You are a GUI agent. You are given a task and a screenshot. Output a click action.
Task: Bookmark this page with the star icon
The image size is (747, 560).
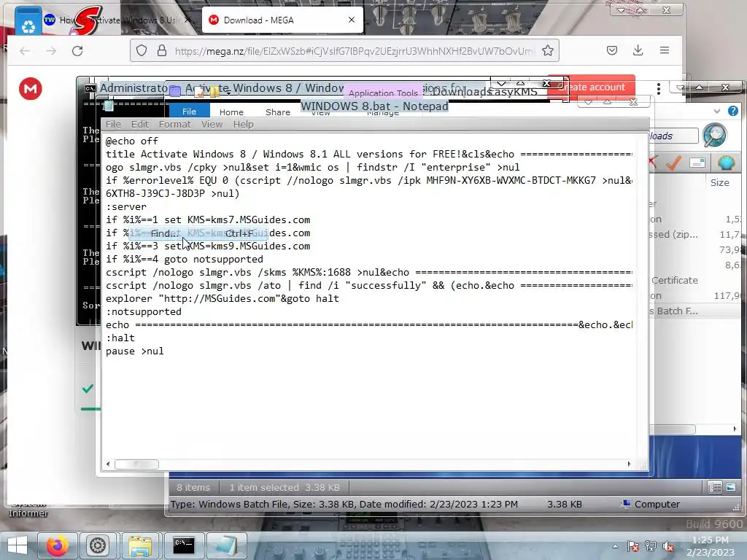(x=548, y=50)
